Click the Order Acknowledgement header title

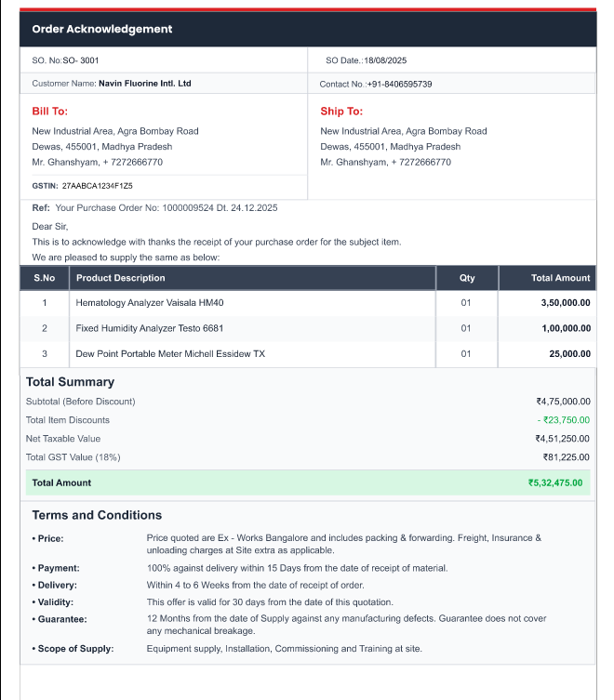coord(102,29)
